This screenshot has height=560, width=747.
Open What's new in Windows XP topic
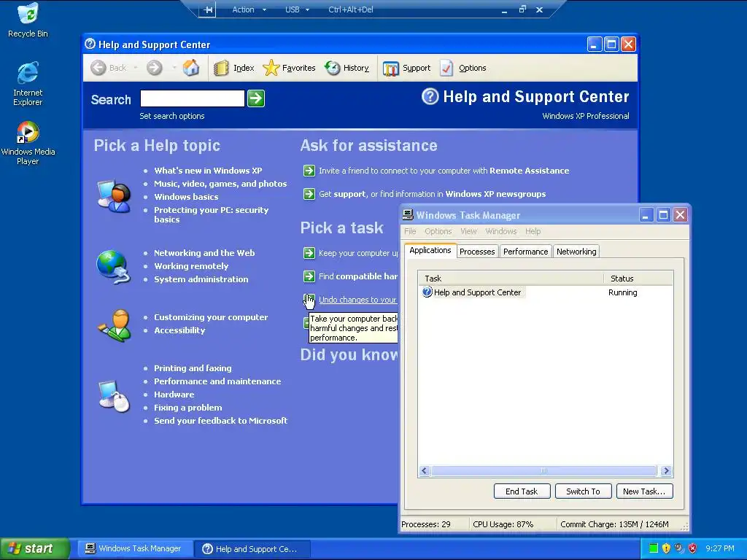[x=208, y=171]
